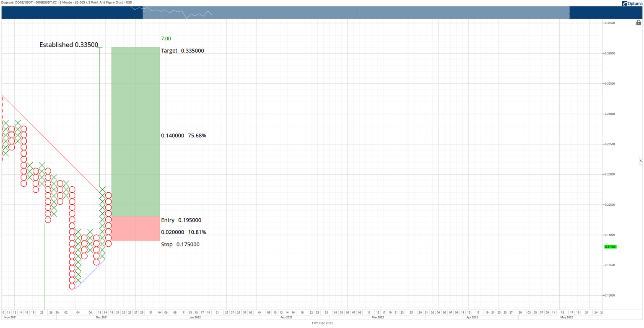This screenshot has height=328, width=644.
Task: Click the Stop 0.175000 label
Action: [x=180, y=244]
